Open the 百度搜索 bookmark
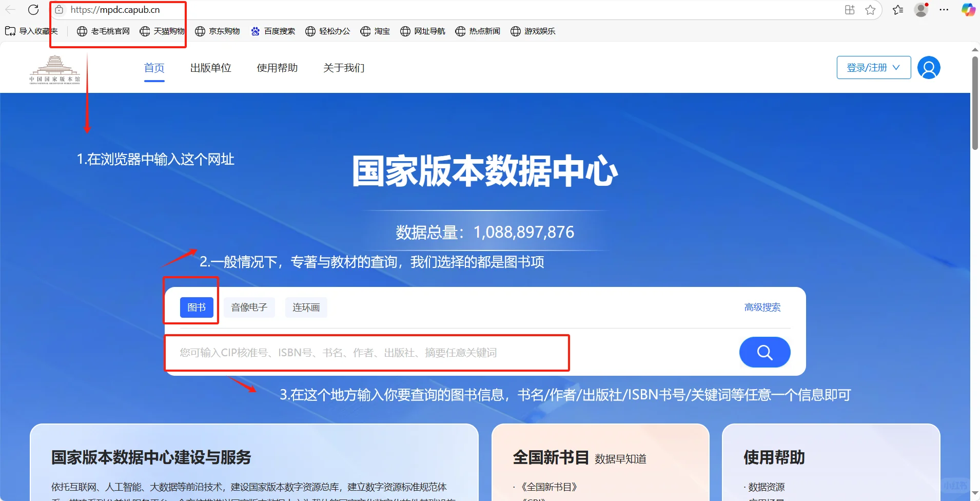The width and height of the screenshot is (980, 501). coord(273,31)
